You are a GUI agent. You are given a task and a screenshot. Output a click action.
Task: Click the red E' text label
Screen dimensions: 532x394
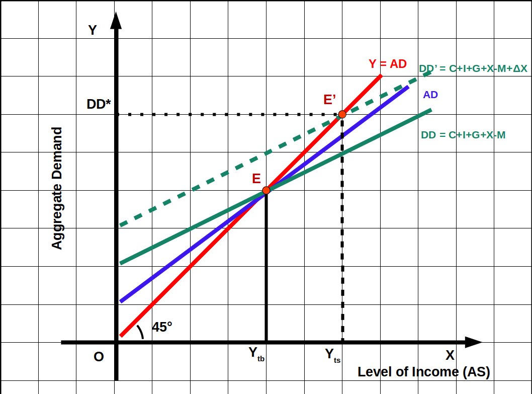click(330, 100)
